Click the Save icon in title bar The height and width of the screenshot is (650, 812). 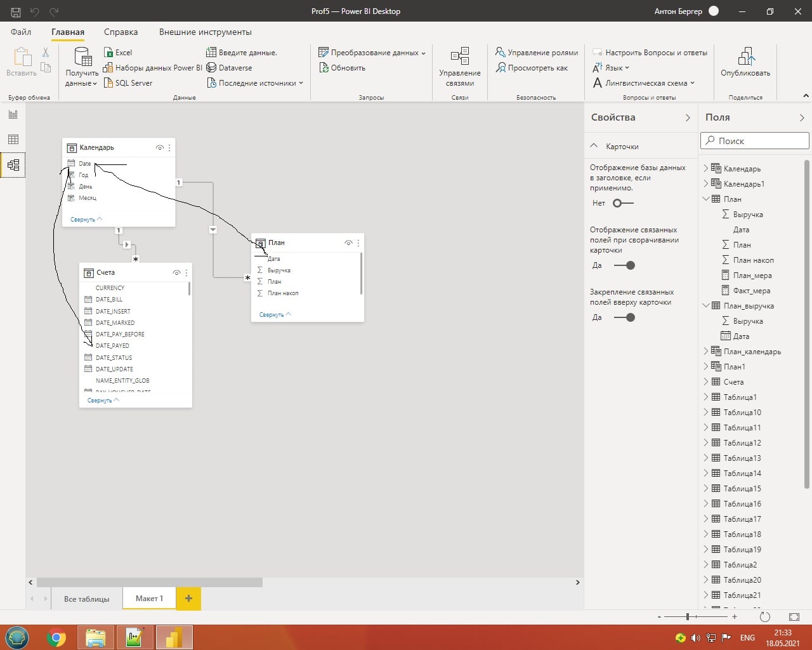click(x=16, y=11)
